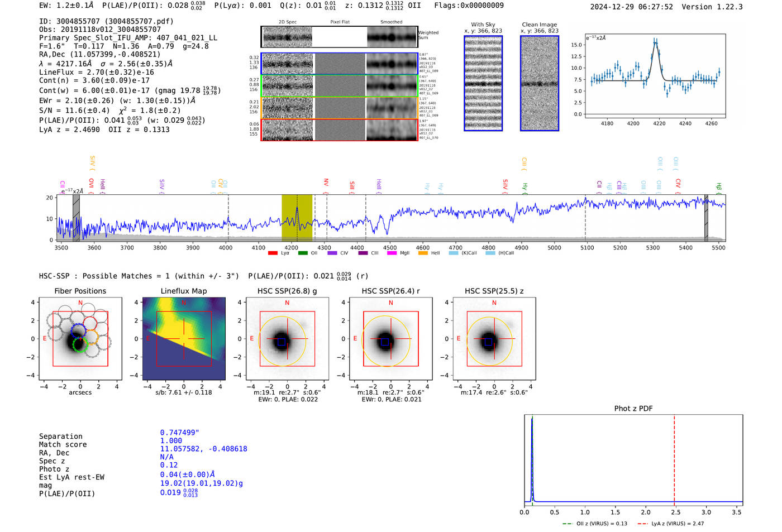782x532 pixels.
Task: Click the orange HeII legend swatch
Action: point(423,253)
